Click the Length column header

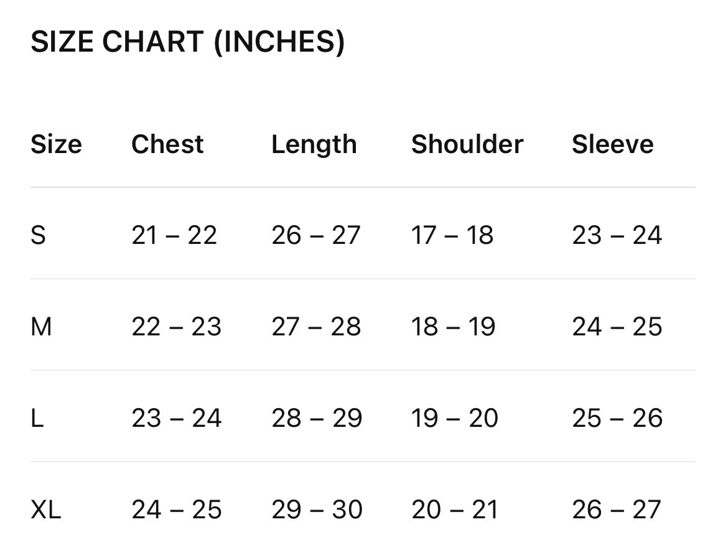[314, 144]
